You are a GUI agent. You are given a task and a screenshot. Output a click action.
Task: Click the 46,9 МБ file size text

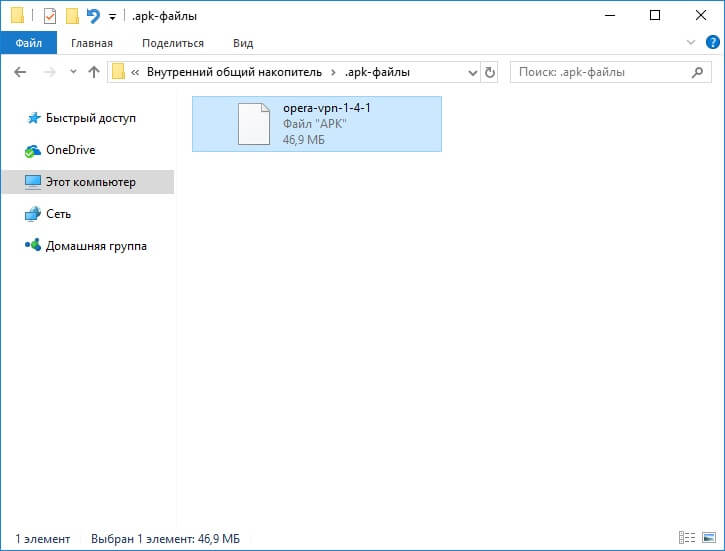click(304, 140)
